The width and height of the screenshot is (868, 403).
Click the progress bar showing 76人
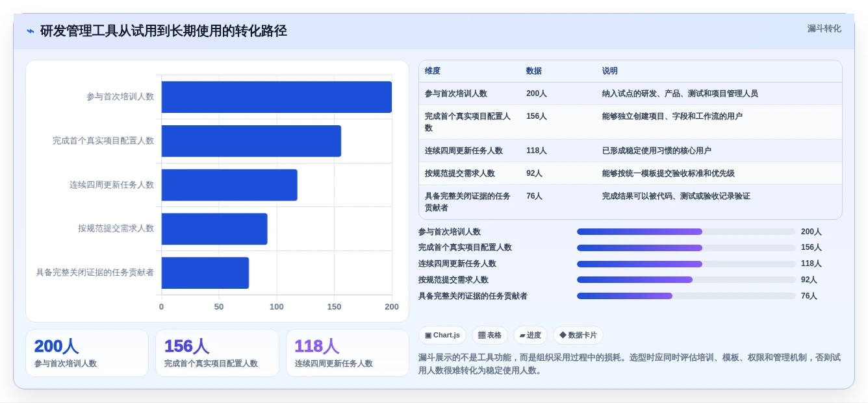[686, 296]
